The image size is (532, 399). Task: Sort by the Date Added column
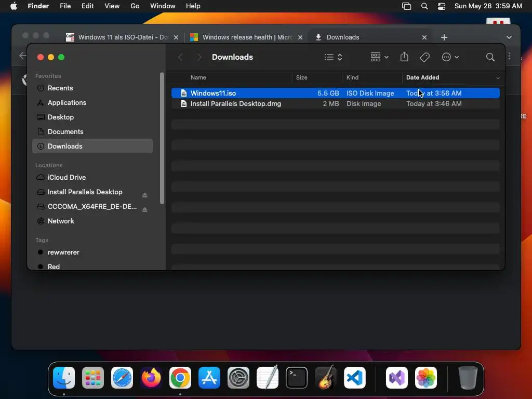[422, 77]
